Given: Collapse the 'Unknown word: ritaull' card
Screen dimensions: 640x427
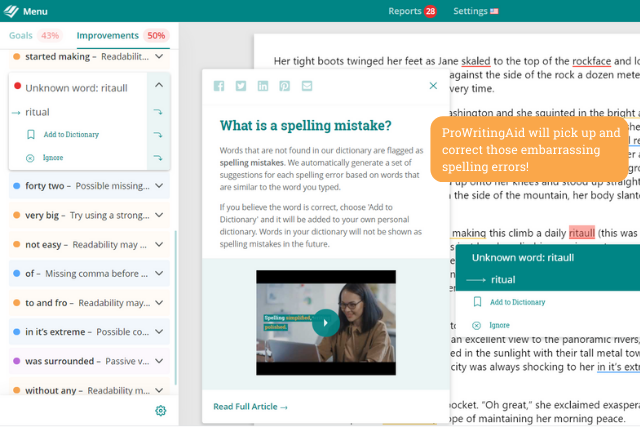Looking at the screenshot, I should 159,85.
